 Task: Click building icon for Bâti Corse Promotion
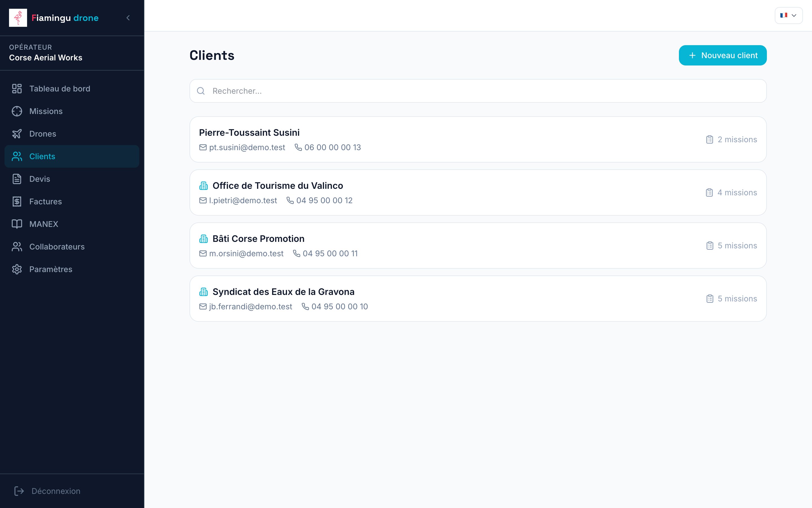(x=204, y=239)
